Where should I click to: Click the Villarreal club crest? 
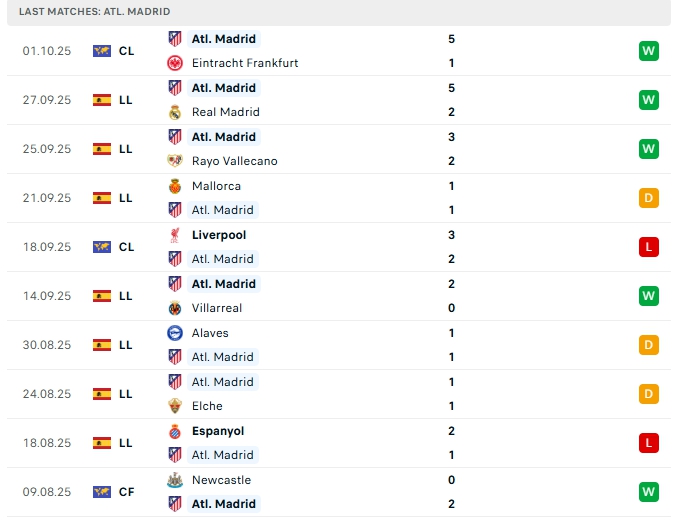point(175,308)
